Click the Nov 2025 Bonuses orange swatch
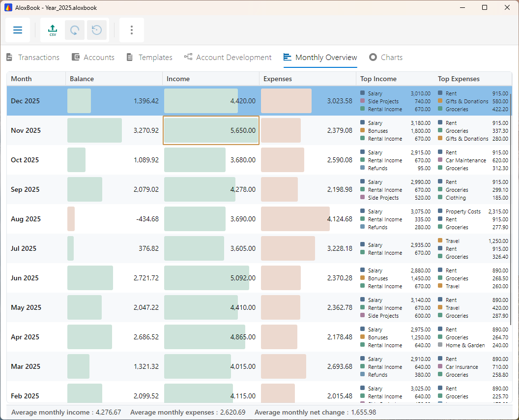Image resolution: width=519 pixels, height=420 pixels. (362, 130)
